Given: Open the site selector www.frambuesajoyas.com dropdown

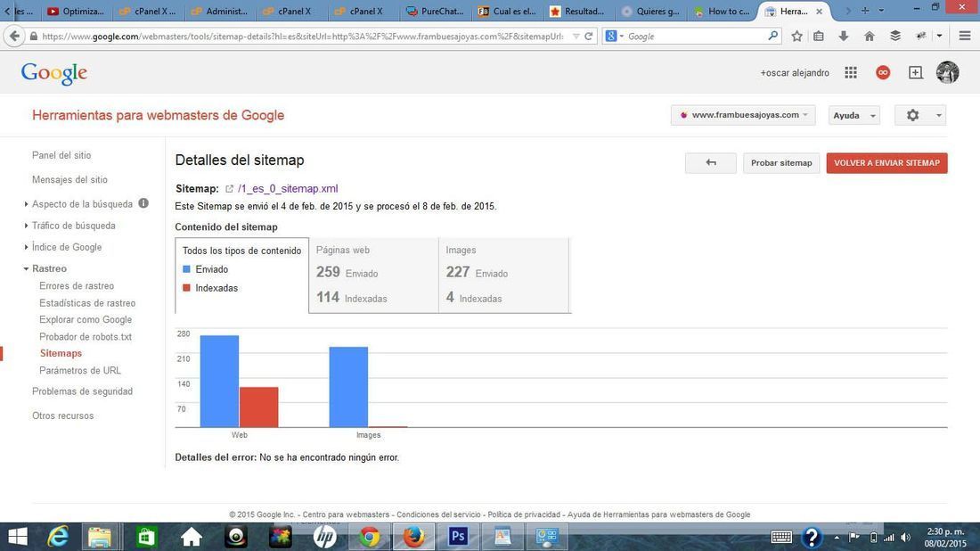Looking at the screenshot, I should (x=743, y=115).
